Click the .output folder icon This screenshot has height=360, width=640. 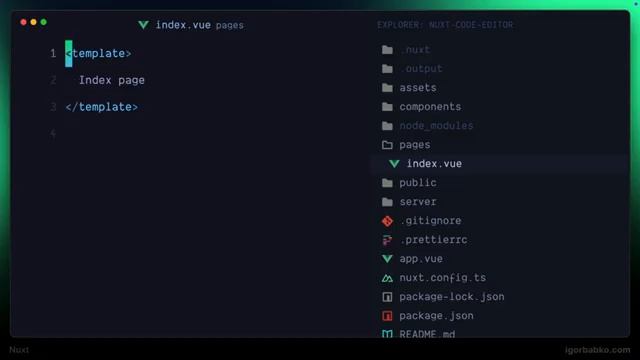point(387,69)
